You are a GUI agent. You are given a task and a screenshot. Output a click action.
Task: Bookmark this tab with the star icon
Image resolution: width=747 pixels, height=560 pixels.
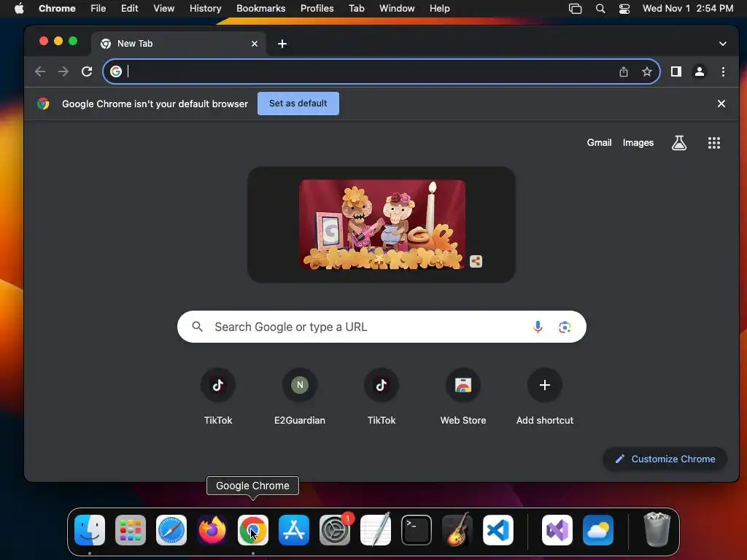coord(646,72)
